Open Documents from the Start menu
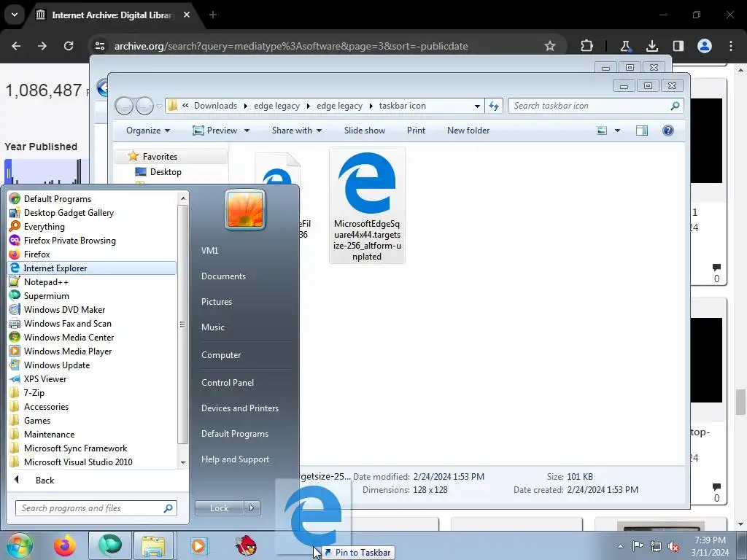 [223, 276]
